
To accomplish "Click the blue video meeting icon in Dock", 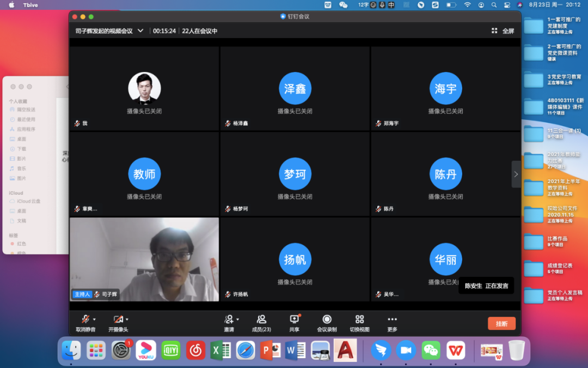I will pos(405,351).
